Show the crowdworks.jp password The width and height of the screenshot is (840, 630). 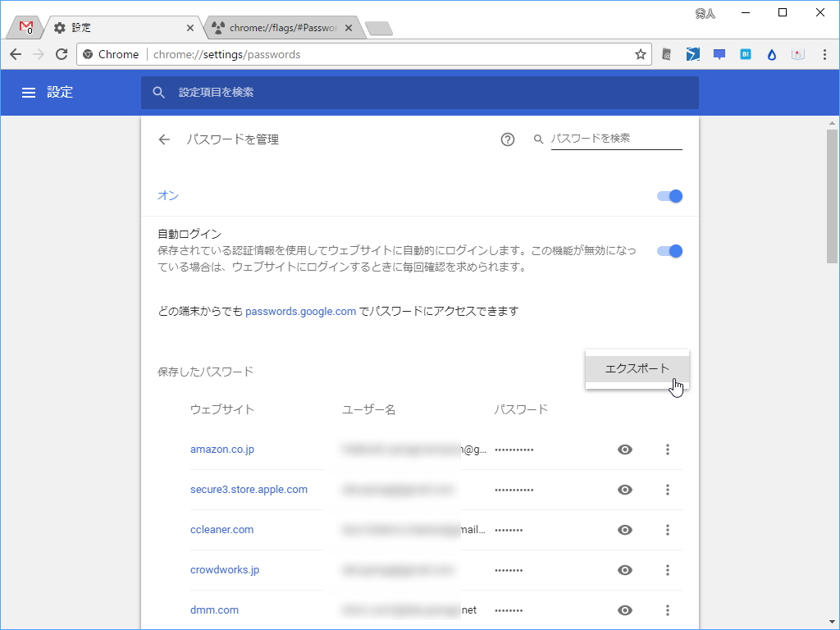pos(624,570)
